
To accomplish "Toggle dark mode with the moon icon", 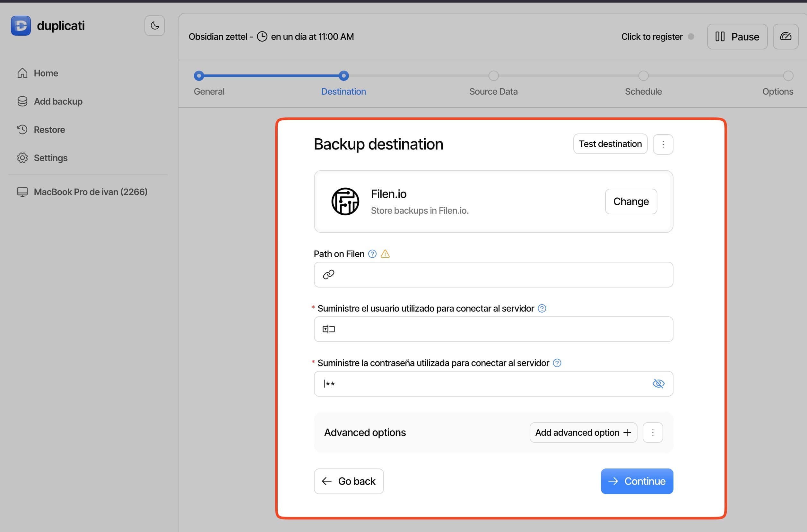I will pyautogui.click(x=154, y=26).
